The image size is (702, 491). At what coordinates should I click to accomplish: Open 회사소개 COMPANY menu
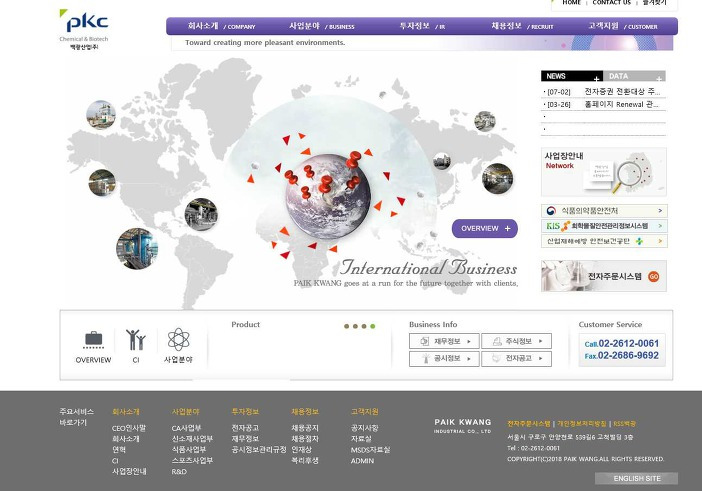pos(222,26)
